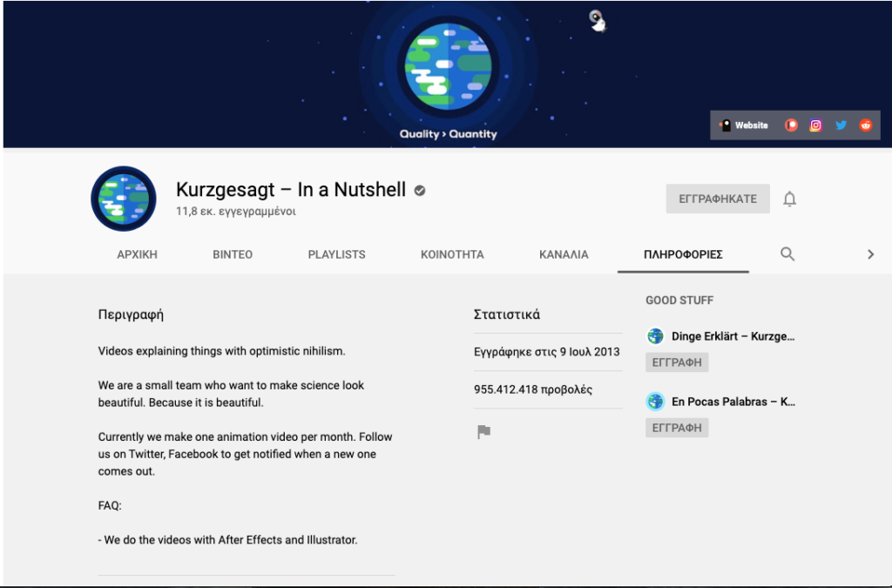Subscribe to En Pocas Palabras via ΕΓΓΡΑΦΗ
Viewport: 892px width, 588px height.
pos(677,428)
